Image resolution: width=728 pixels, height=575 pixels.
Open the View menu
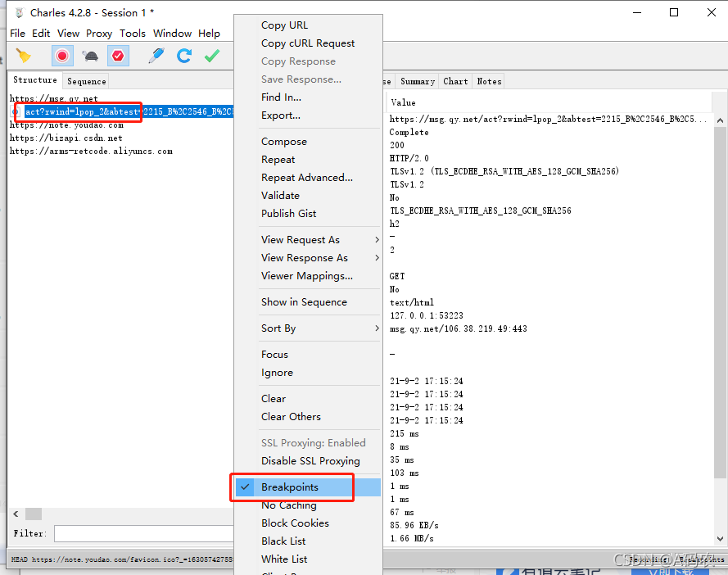point(68,34)
